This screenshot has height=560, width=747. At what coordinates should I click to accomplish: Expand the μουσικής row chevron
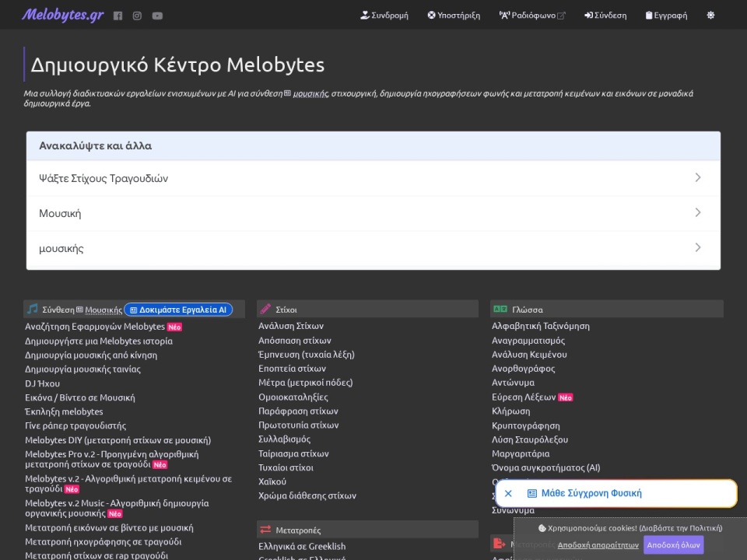(698, 247)
